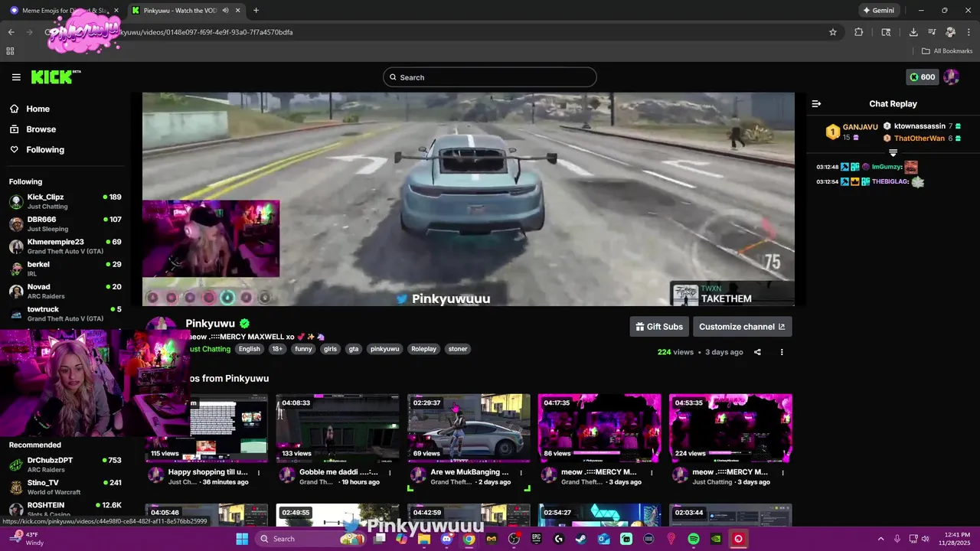Select the girls tag
Image resolution: width=980 pixels, height=551 pixels.
click(330, 349)
